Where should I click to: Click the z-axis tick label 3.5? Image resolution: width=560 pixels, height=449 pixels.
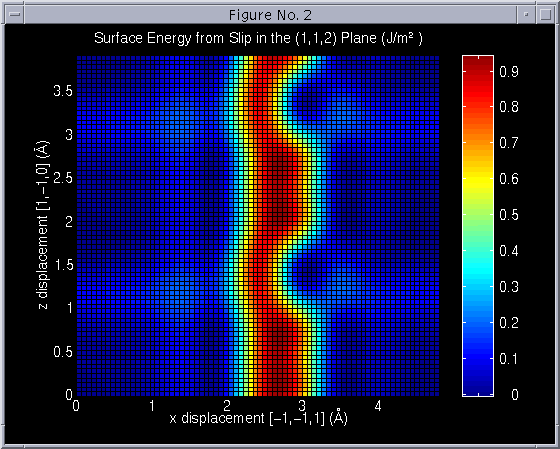pyautogui.click(x=63, y=91)
